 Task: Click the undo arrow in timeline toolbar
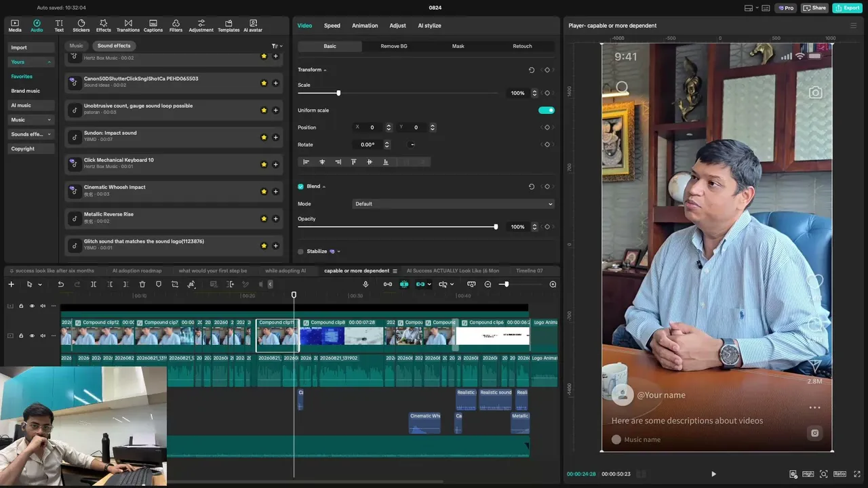(x=60, y=284)
